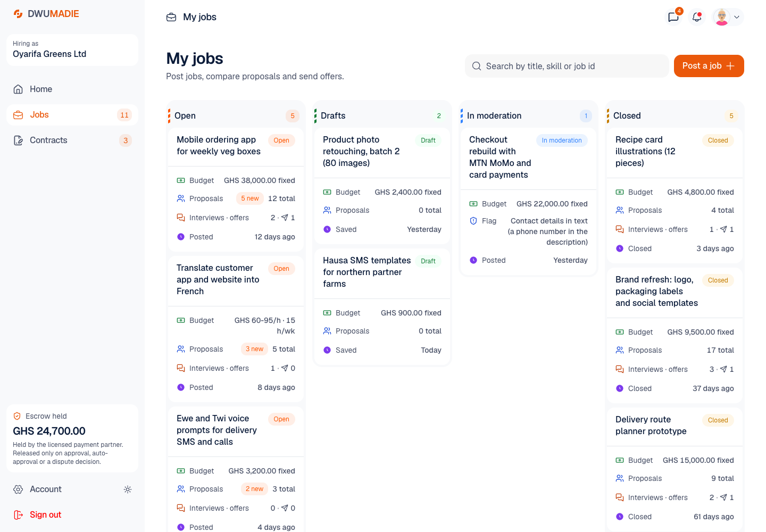Open the Jobs section

click(x=72, y=115)
